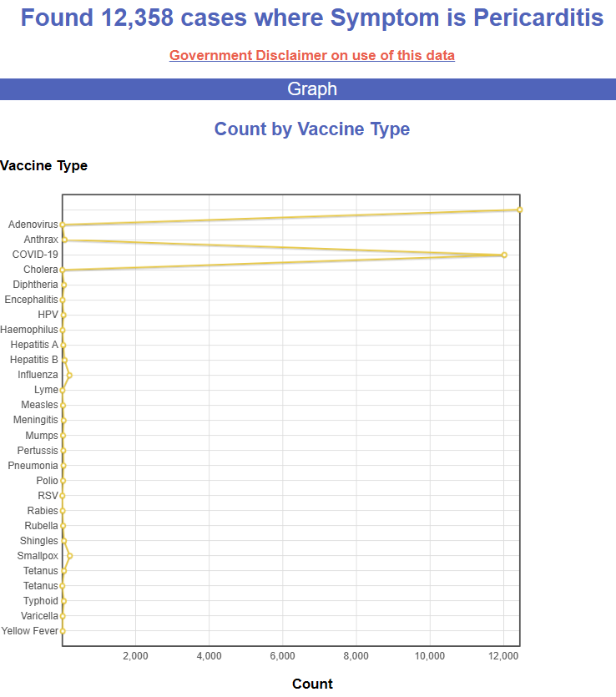Select the topmost data point above Adenovirus
The image size is (616, 697).
click(x=519, y=210)
